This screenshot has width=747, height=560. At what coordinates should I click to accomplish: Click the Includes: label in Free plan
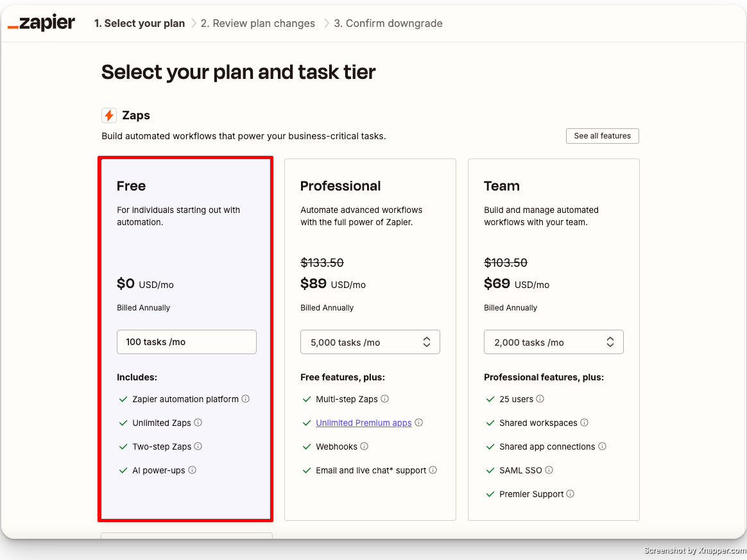coord(137,377)
